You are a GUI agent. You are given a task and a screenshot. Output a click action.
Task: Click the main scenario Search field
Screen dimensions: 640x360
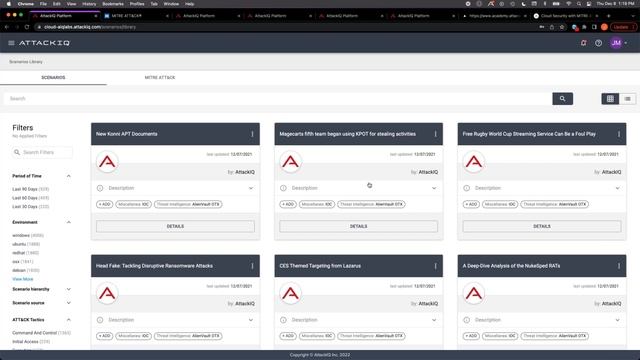click(278, 99)
